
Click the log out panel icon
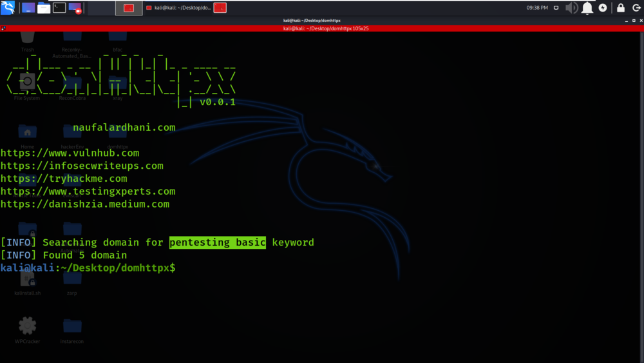636,8
